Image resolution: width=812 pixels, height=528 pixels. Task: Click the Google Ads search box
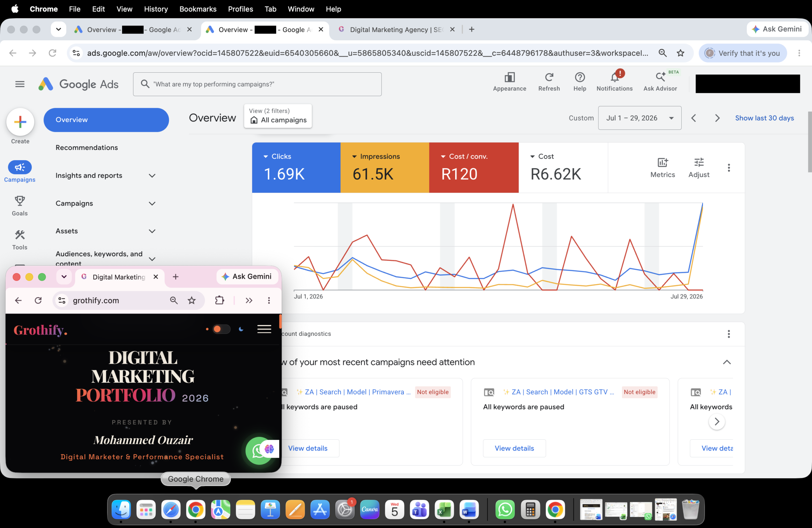(x=257, y=84)
